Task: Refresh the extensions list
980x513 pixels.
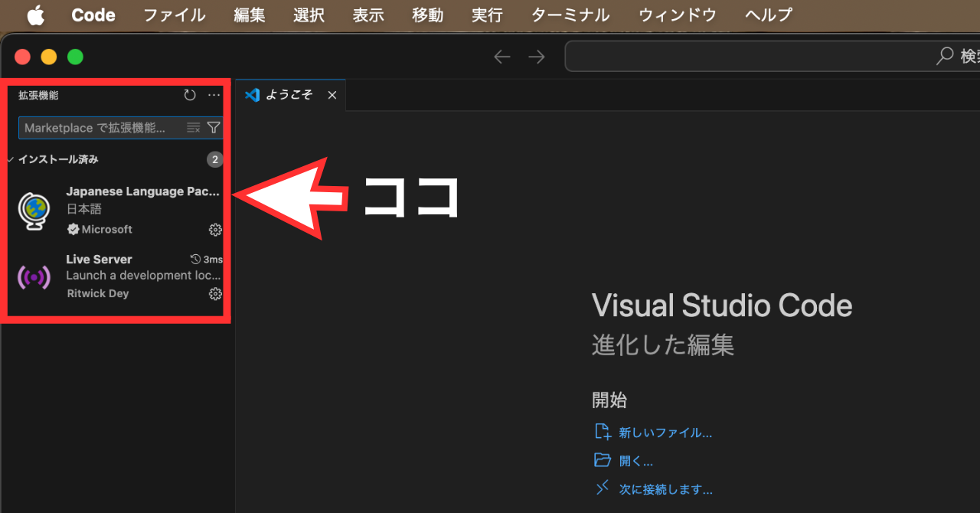Action: point(189,95)
